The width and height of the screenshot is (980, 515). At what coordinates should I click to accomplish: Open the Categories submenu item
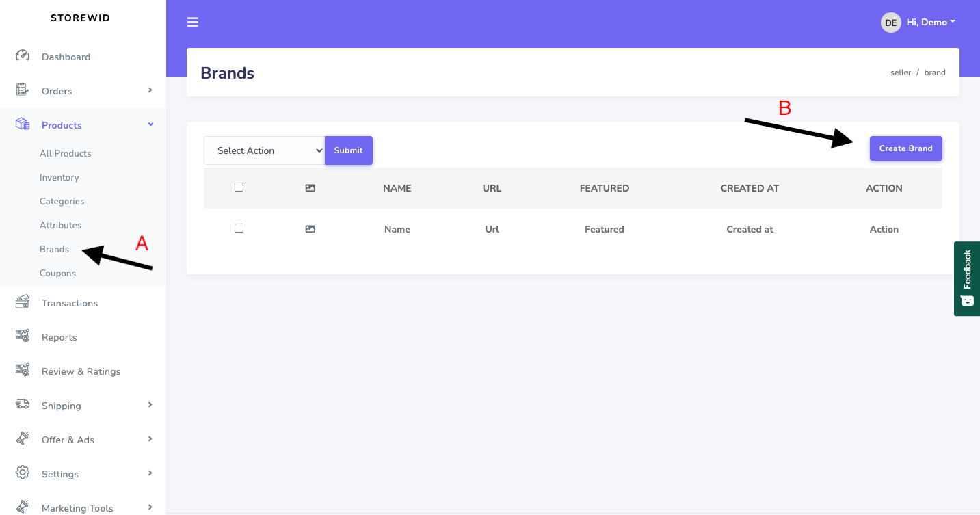(x=62, y=201)
